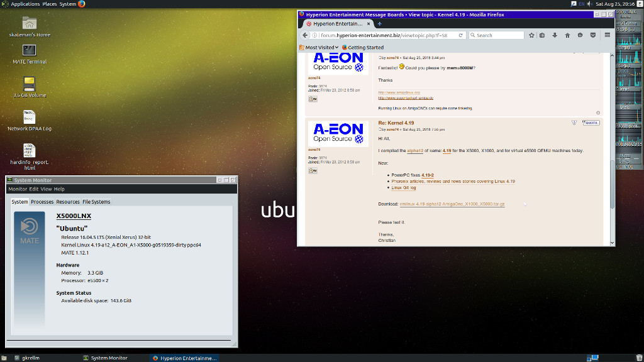Download vmlinux 4.19 alpha12 tar.gz file link

(452, 204)
